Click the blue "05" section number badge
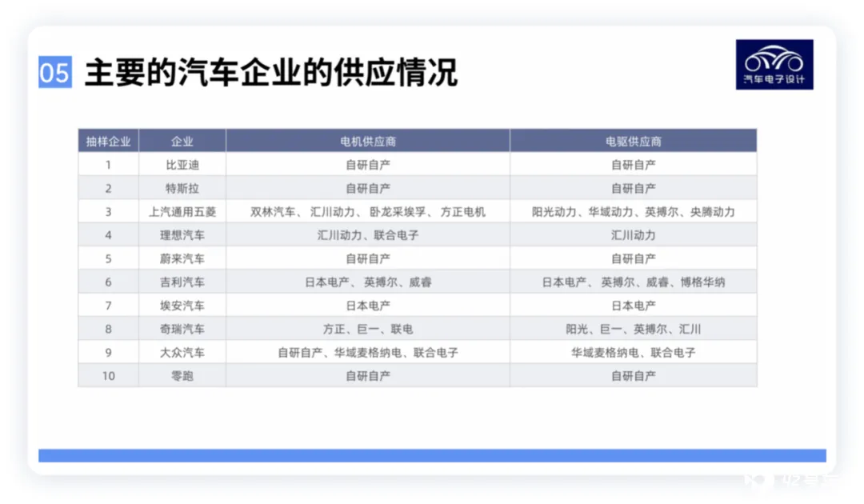Image resolution: width=864 pixels, height=504 pixels. [55, 72]
